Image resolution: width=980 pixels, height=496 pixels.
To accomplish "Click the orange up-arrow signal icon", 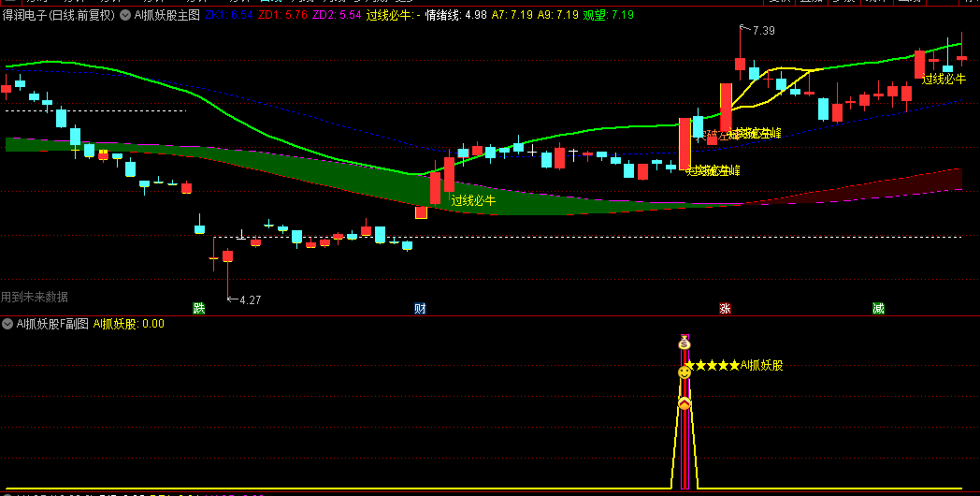I will pyautogui.click(x=685, y=403).
